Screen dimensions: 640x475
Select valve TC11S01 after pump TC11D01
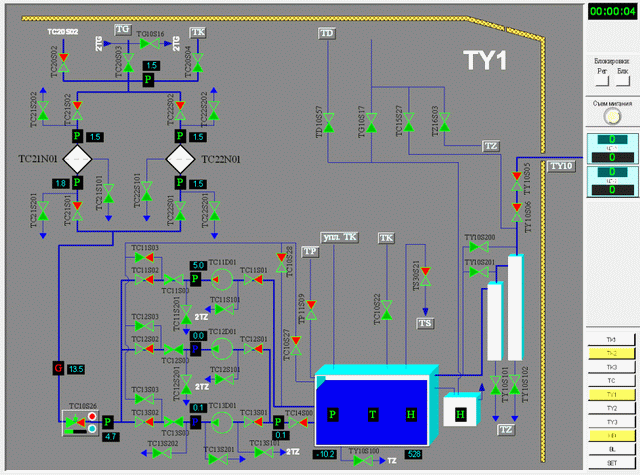pyautogui.click(x=253, y=280)
